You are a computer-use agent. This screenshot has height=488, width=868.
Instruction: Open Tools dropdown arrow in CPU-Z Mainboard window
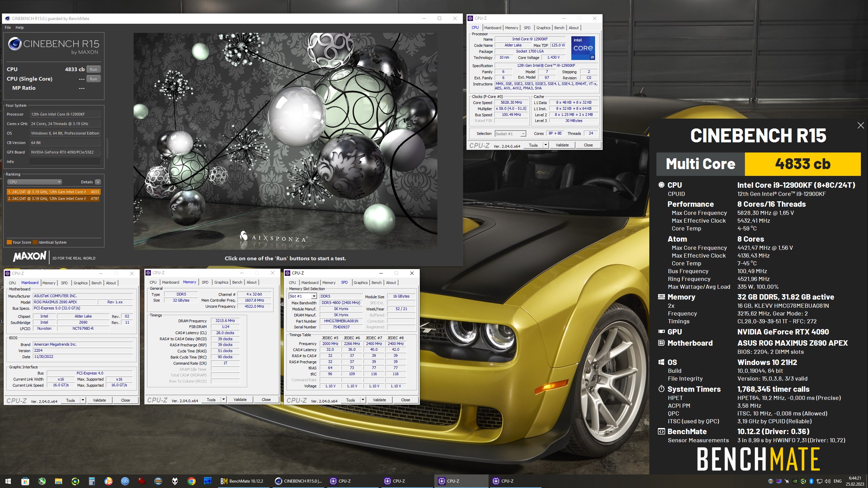tap(83, 400)
